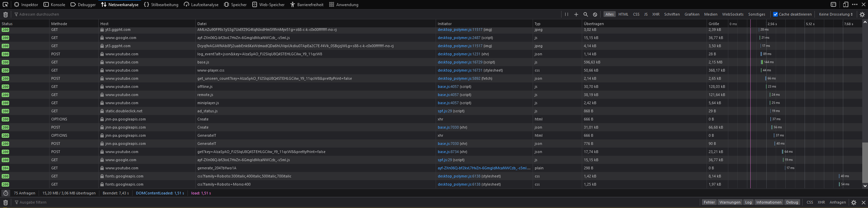The image size is (868, 208).
Task: Click scrollbar up arrow of request list
Action: pos(865,22)
